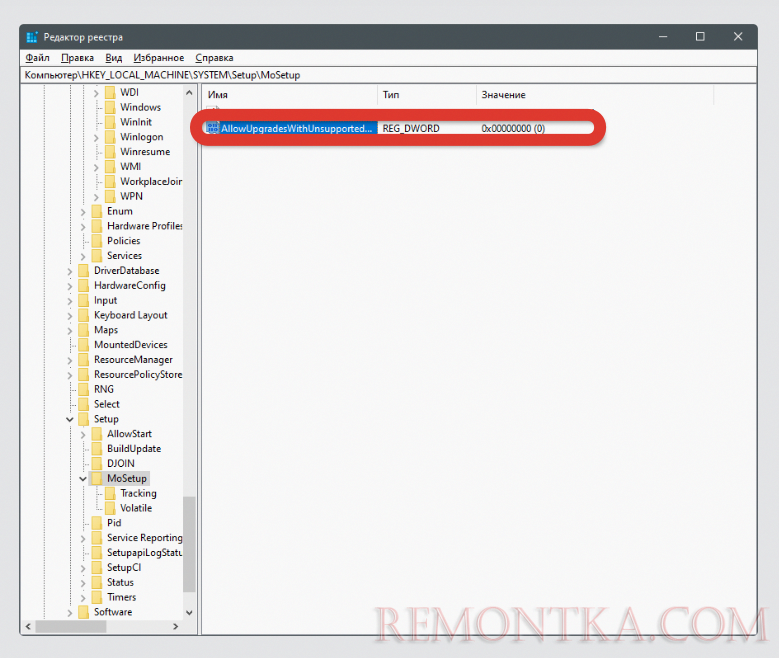The image size is (779, 658).
Task: Click the Winresume folder icon
Action: pyautogui.click(x=110, y=152)
